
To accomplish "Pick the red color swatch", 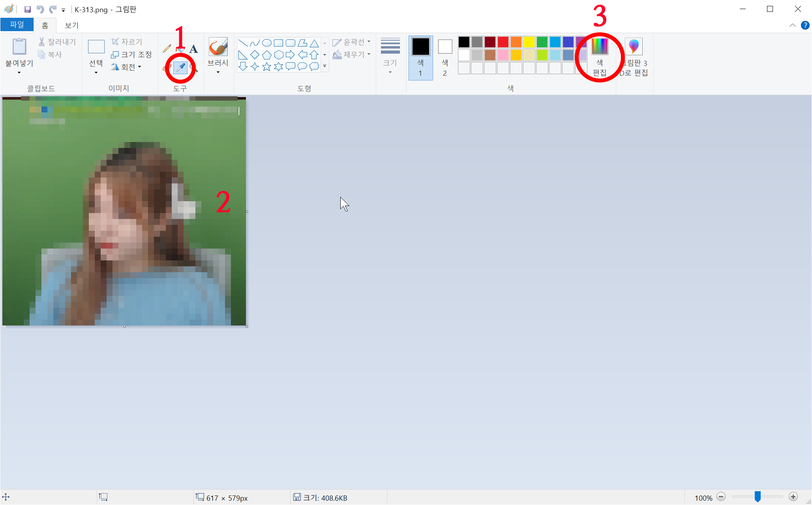I will click(503, 42).
